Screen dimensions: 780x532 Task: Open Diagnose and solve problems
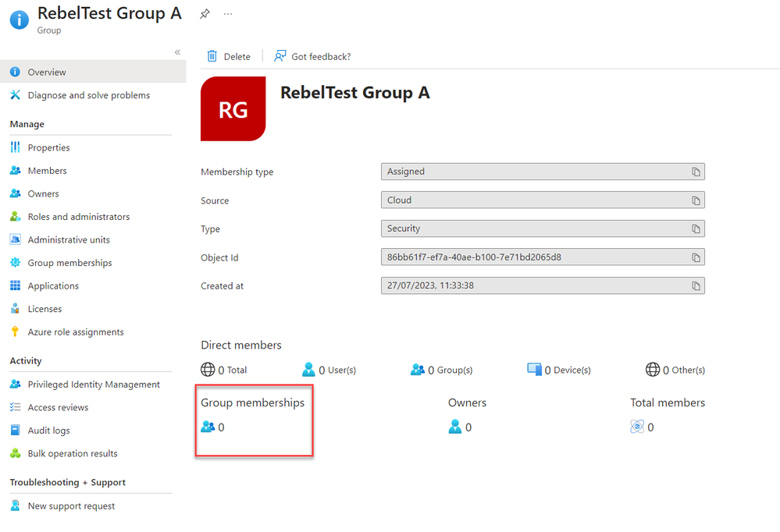pyautogui.click(x=88, y=95)
